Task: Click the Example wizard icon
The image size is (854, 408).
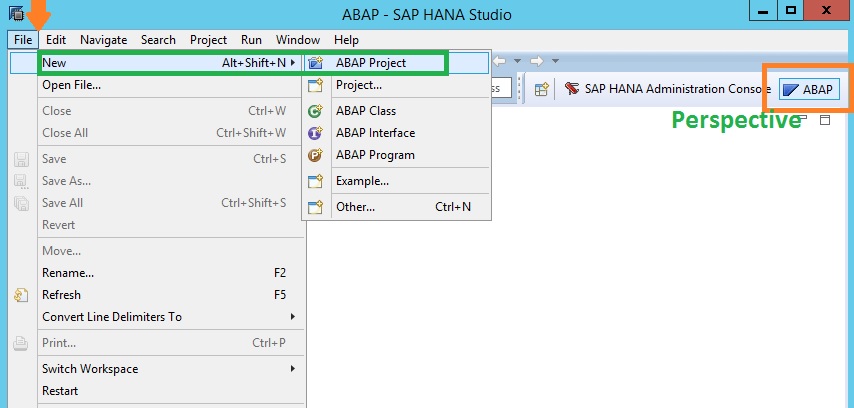Action: tap(315, 181)
